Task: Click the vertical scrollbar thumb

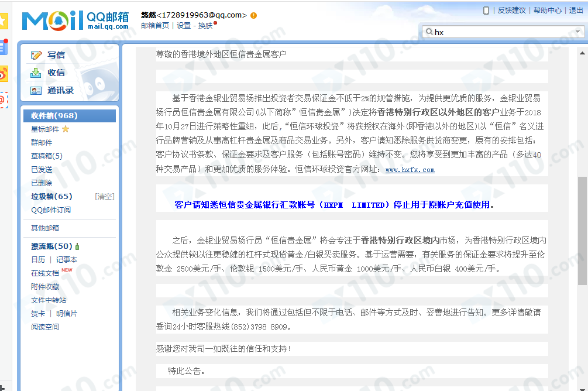Action: click(582, 231)
